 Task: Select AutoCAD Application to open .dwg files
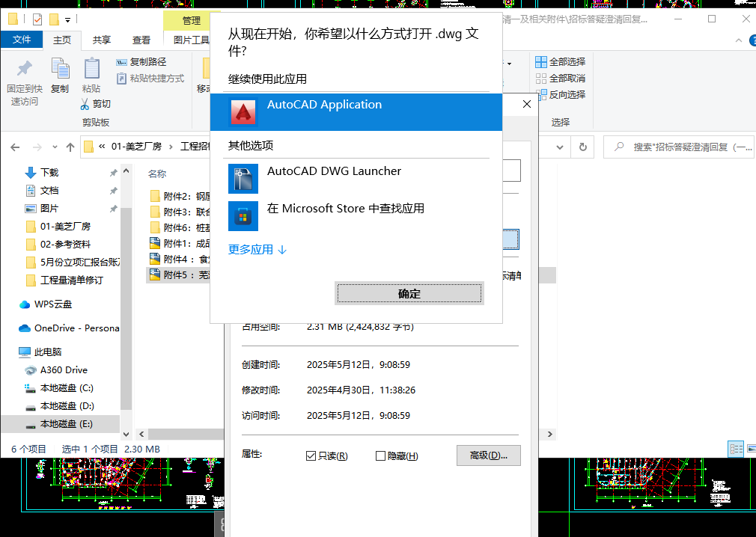(x=356, y=111)
